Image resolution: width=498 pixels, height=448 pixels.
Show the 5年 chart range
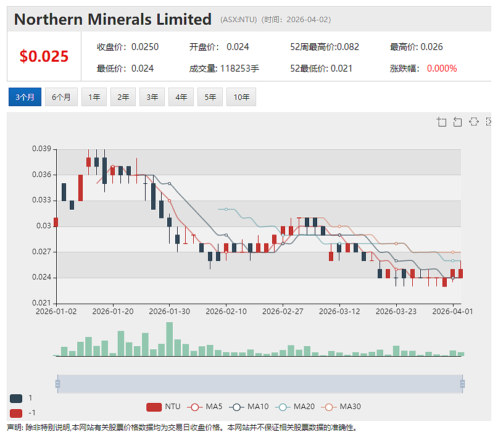(x=210, y=97)
